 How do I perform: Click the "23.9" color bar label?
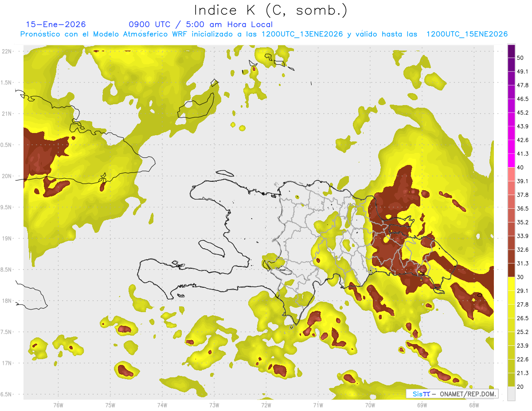[523, 346]
